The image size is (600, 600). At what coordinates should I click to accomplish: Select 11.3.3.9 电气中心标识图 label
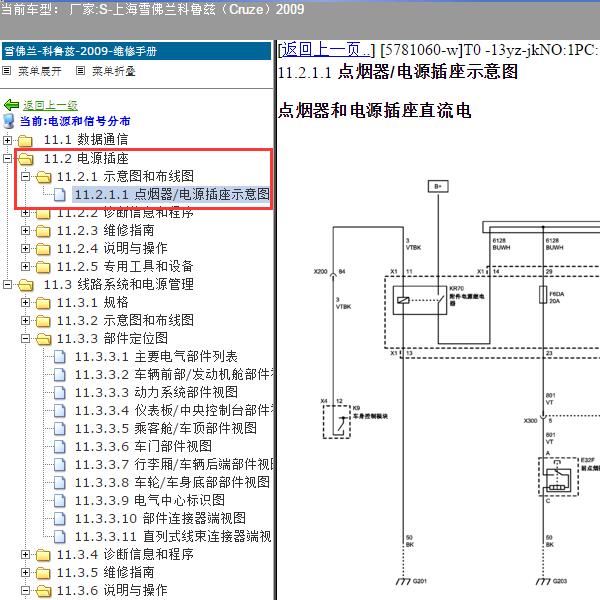[x=150, y=501]
